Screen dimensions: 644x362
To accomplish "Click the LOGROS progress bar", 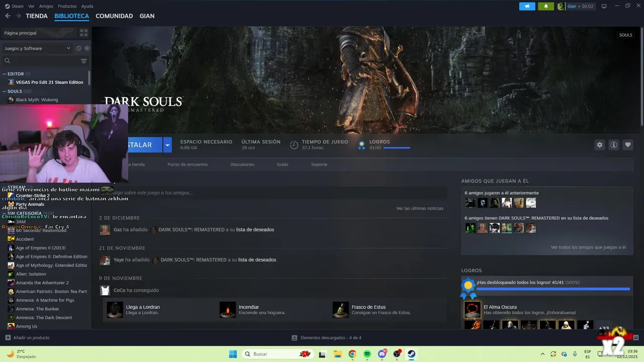I will click(396, 148).
